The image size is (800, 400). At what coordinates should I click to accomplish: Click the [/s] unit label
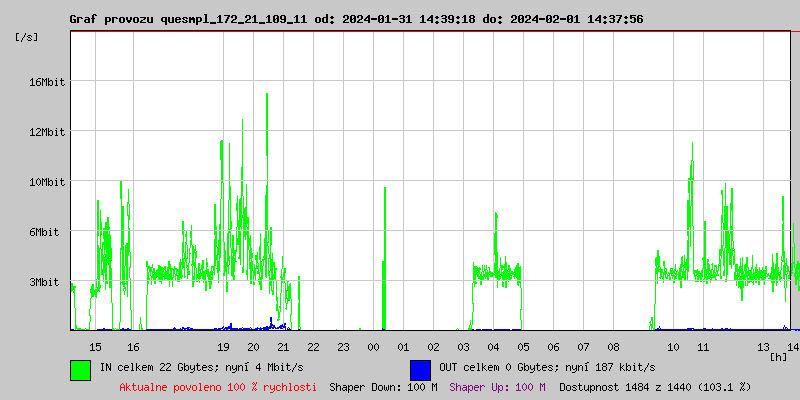point(27,37)
